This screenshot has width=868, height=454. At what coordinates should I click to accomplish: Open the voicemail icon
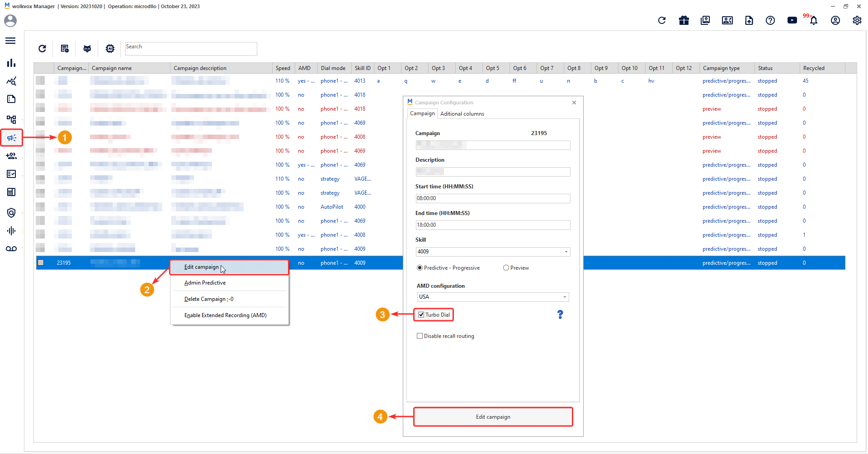(x=11, y=248)
